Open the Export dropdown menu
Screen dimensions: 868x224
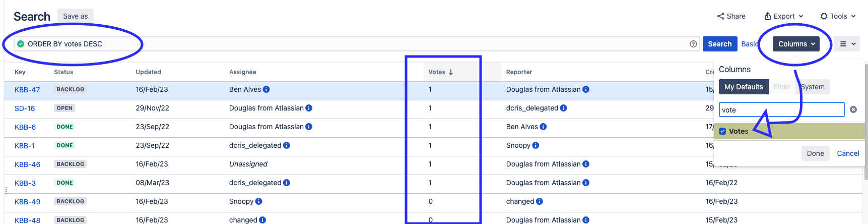tap(783, 16)
